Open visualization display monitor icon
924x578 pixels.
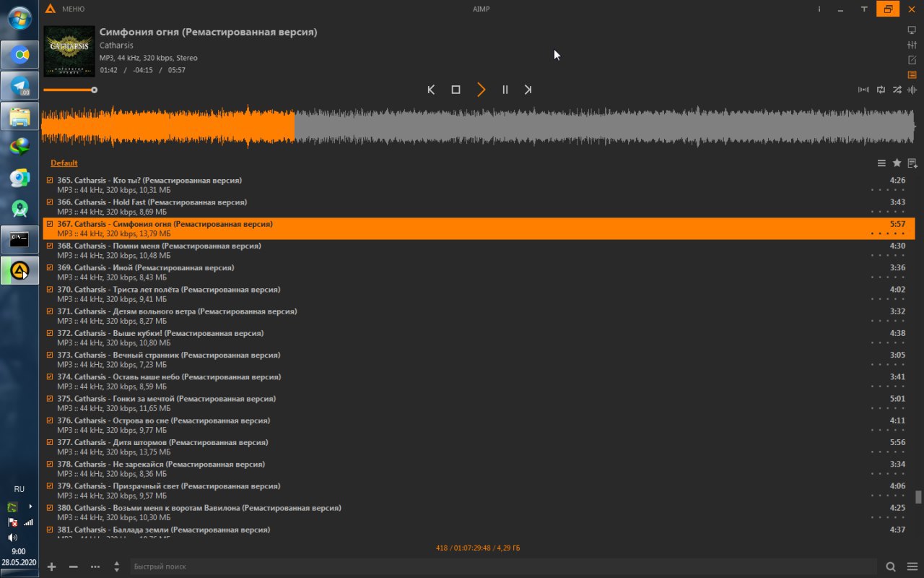pos(912,30)
